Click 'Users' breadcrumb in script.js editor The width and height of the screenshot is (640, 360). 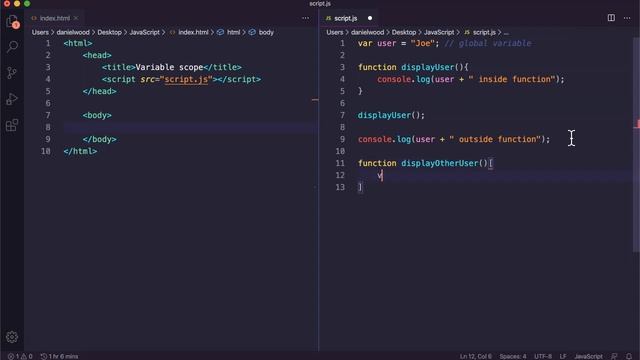[x=335, y=32]
